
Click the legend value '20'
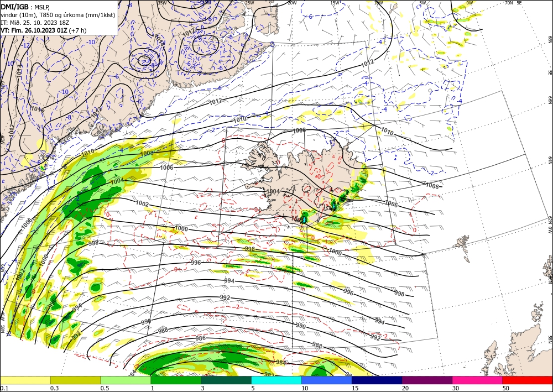pos(405,388)
